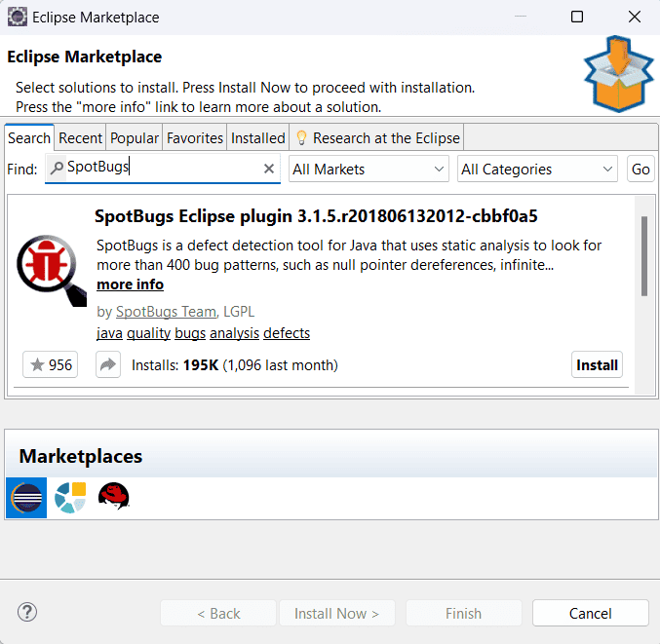This screenshot has width=660, height=644.
Task: Click the Cancel button
Action: click(x=590, y=613)
